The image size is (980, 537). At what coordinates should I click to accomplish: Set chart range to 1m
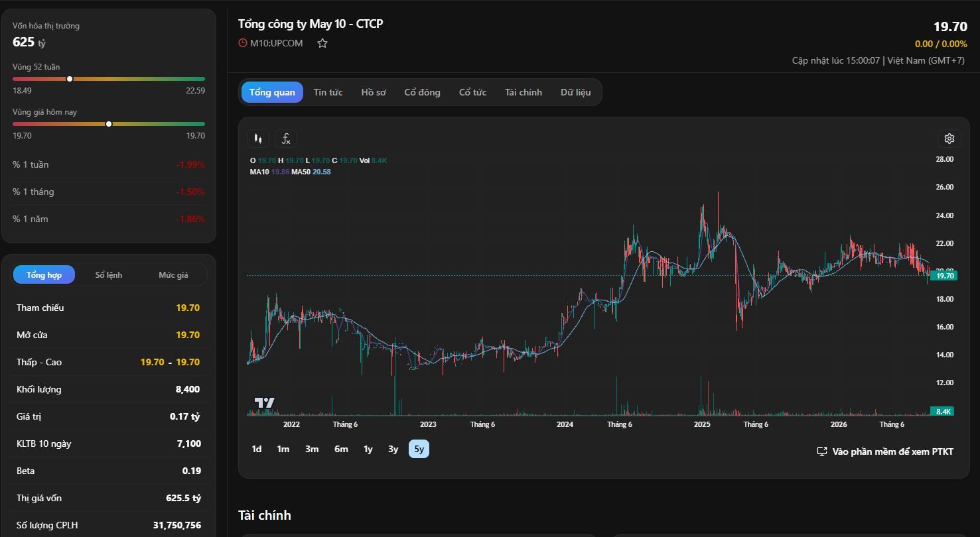click(283, 449)
